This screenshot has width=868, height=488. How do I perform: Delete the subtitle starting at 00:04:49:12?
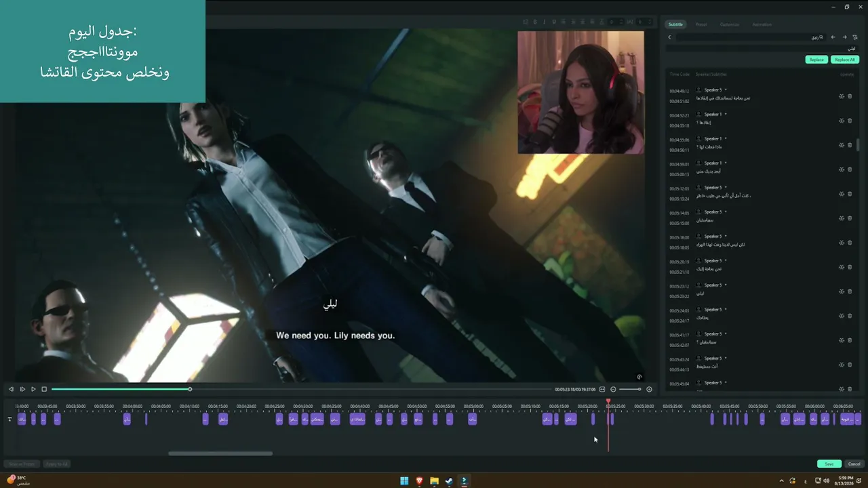tap(850, 96)
